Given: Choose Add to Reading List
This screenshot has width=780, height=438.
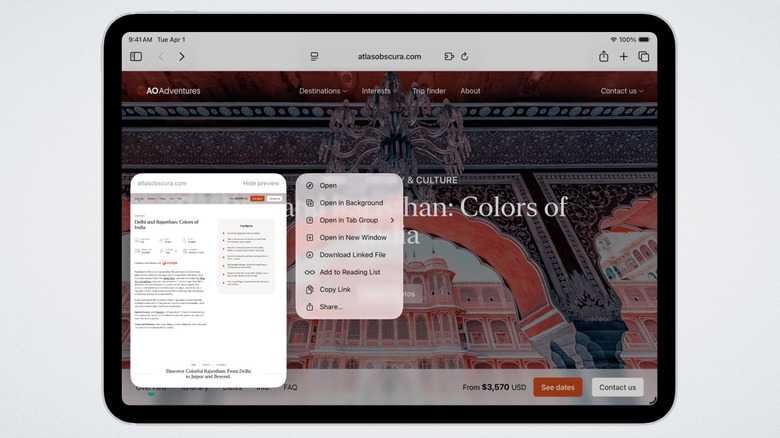Looking at the screenshot, I should (x=349, y=272).
